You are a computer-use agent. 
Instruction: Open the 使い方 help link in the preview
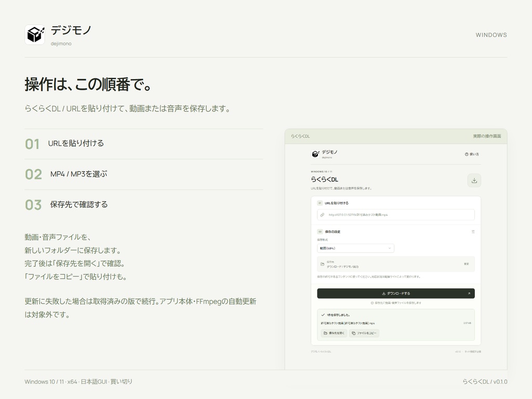pos(472,154)
